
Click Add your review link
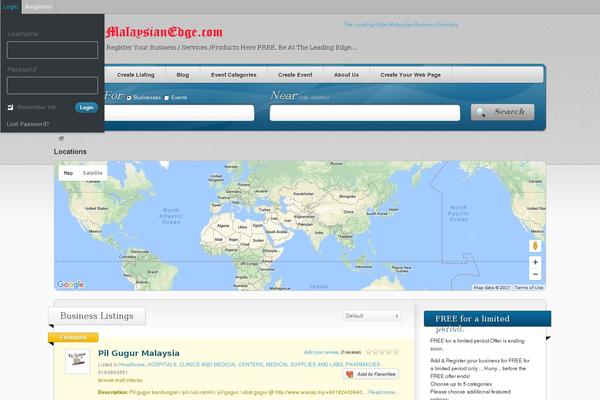(x=321, y=352)
